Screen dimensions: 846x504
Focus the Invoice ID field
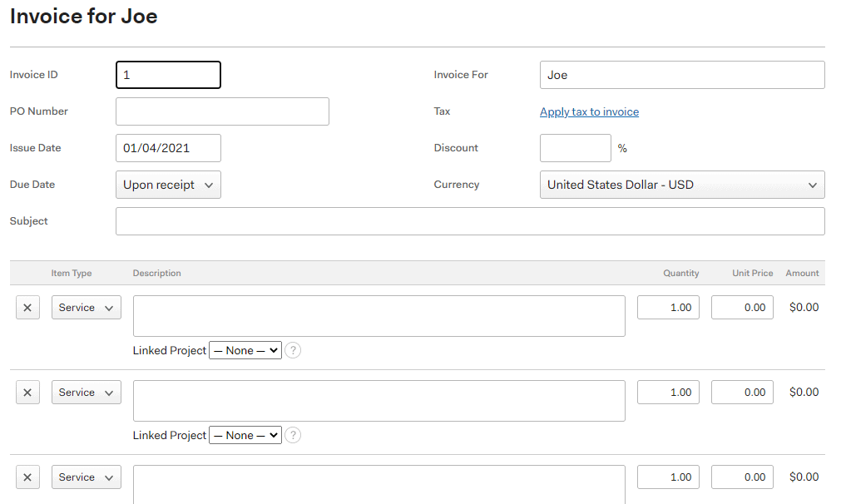168,75
